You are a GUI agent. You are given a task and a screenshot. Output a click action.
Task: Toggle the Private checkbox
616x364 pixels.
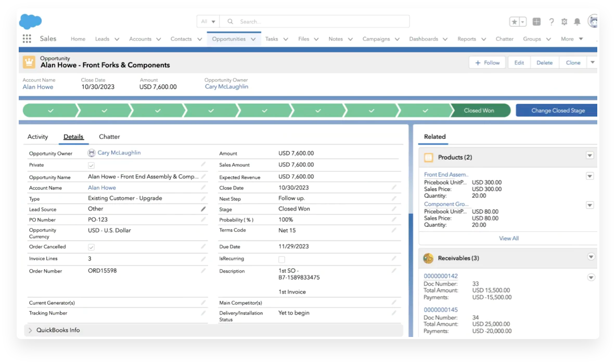92,165
